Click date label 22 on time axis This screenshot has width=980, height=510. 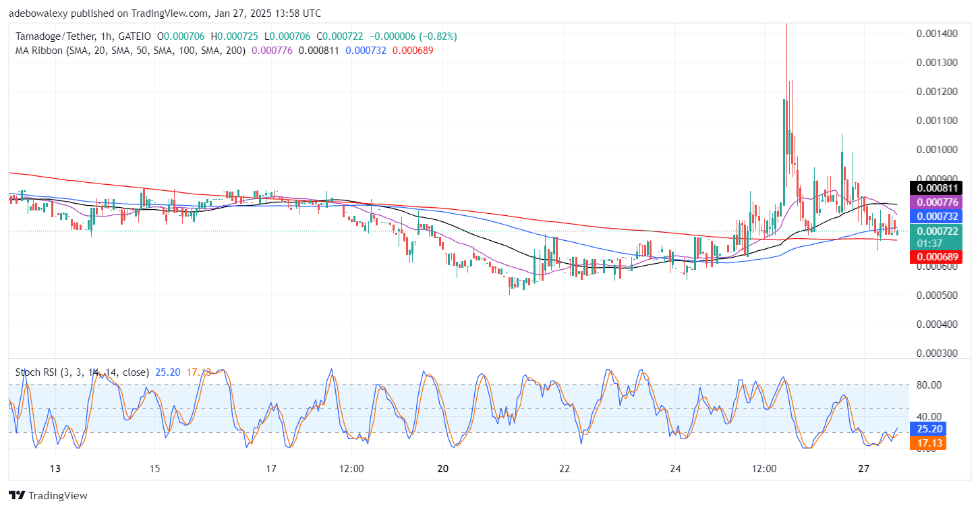click(x=565, y=469)
